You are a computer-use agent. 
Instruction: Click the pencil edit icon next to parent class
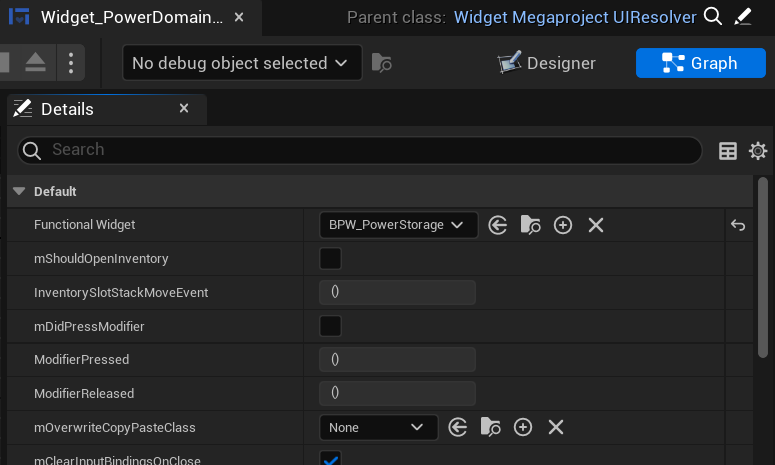click(742, 17)
